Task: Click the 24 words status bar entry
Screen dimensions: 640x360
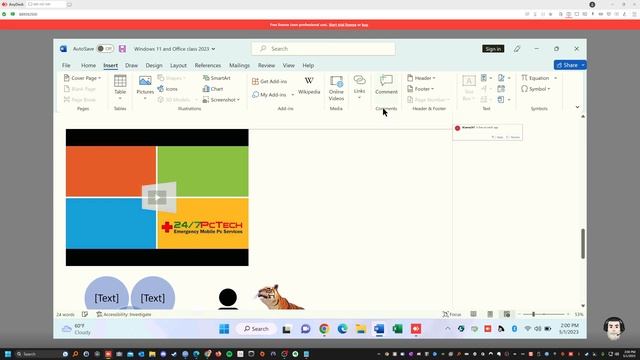Action: (x=65, y=314)
